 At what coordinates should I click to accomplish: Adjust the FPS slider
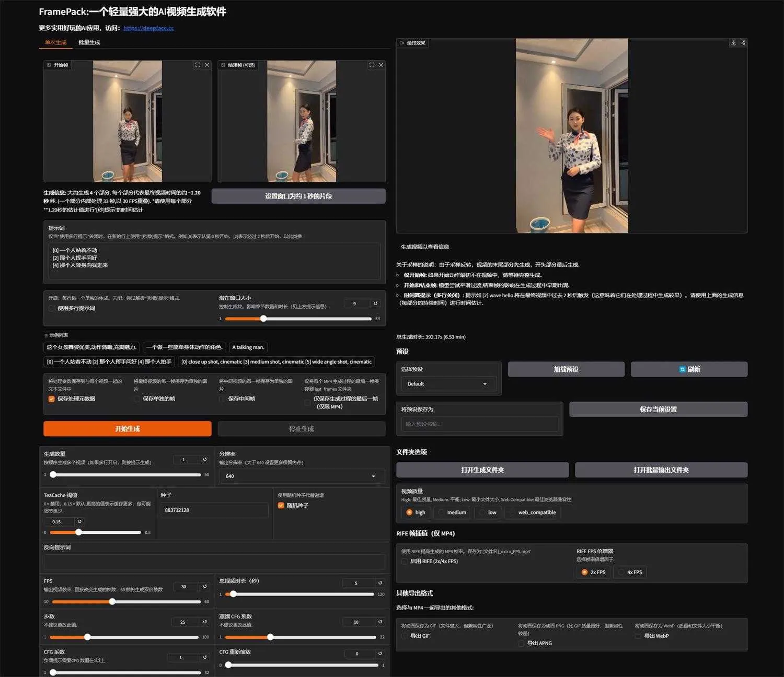pos(125,602)
